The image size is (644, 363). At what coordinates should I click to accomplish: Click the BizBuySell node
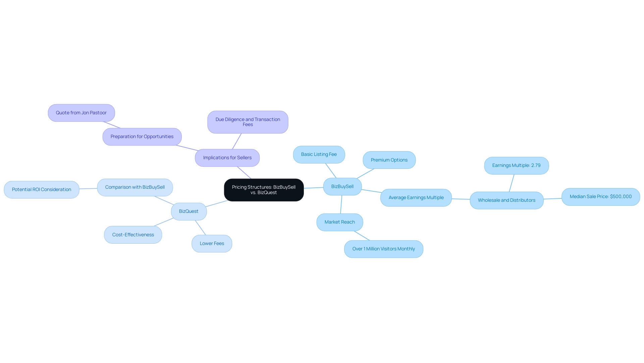click(342, 186)
